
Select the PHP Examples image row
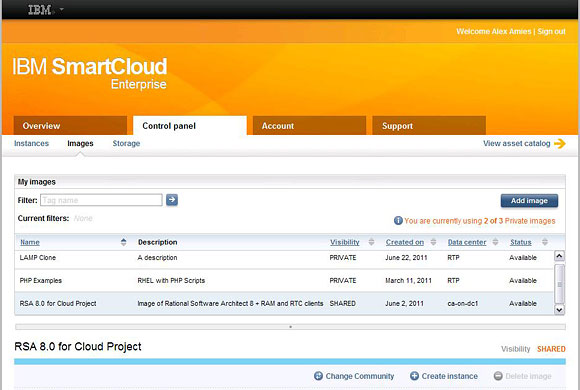click(284, 280)
